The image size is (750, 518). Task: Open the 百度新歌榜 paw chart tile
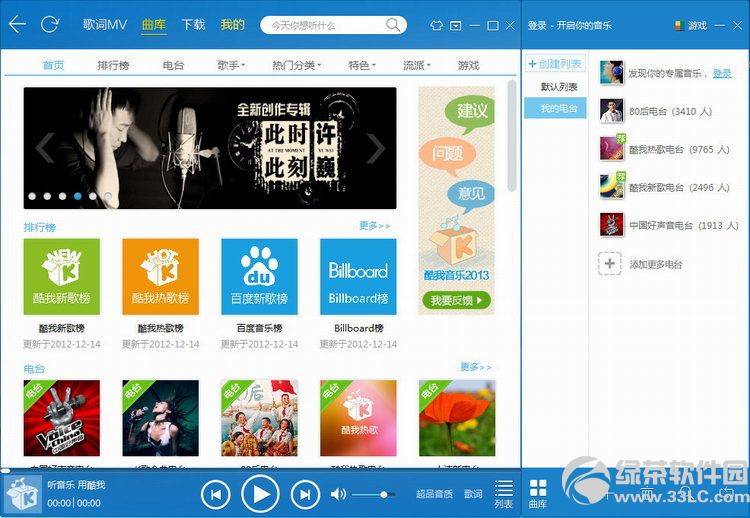click(x=259, y=276)
